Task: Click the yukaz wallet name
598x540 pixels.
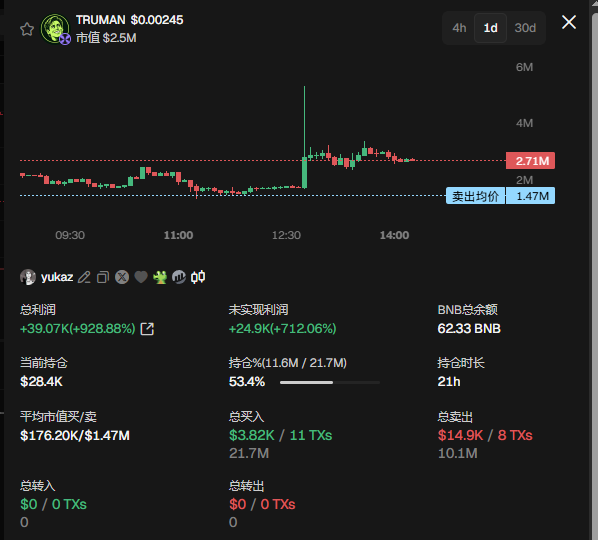Action: [57, 277]
